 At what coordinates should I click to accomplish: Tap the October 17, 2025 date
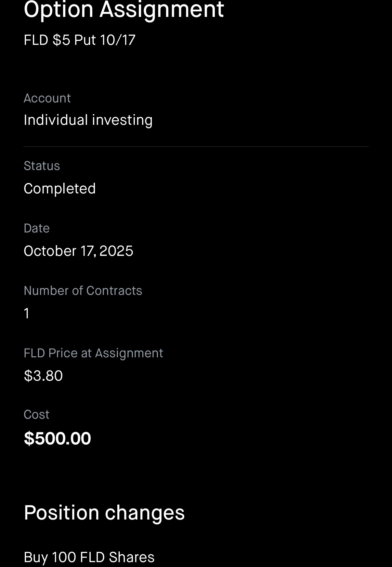[78, 251]
